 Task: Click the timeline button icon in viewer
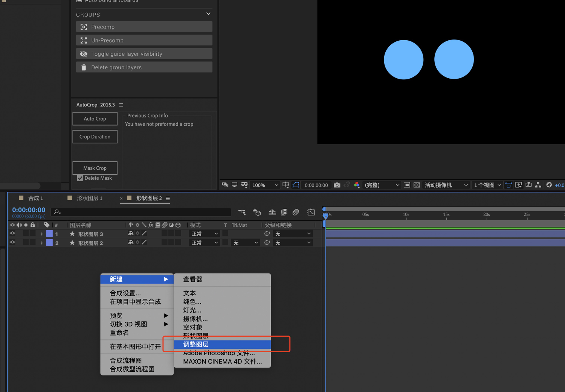(528, 185)
